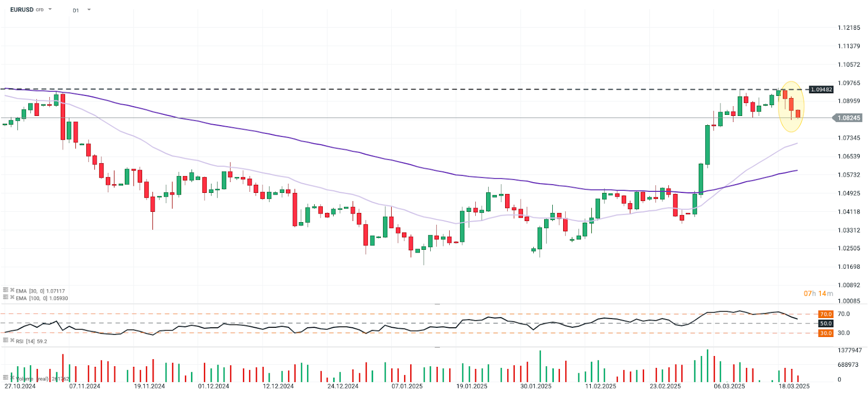Open settings icon for EMA 30 indicator
This screenshot has height=395, width=868.
coord(5,290)
